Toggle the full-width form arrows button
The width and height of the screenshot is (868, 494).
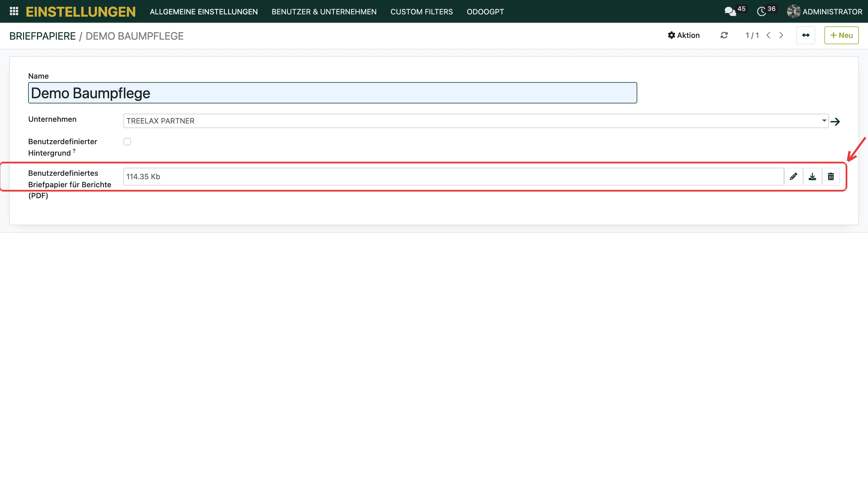[x=806, y=35]
